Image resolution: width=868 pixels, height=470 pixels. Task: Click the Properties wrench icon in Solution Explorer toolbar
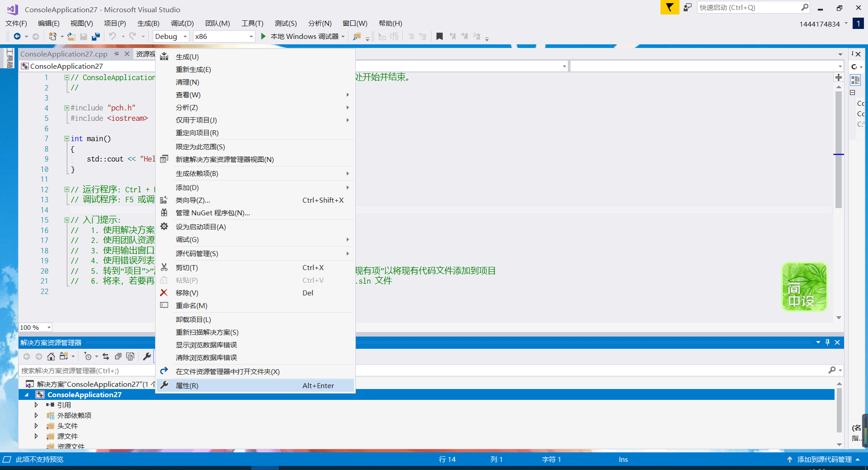pyautogui.click(x=147, y=356)
